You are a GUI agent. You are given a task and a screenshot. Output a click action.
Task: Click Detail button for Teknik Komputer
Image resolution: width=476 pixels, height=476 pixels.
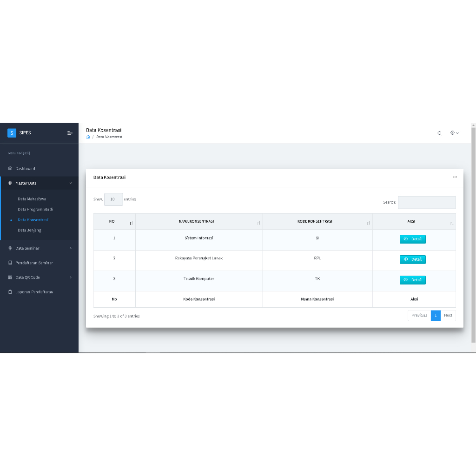click(x=413, y=280)
